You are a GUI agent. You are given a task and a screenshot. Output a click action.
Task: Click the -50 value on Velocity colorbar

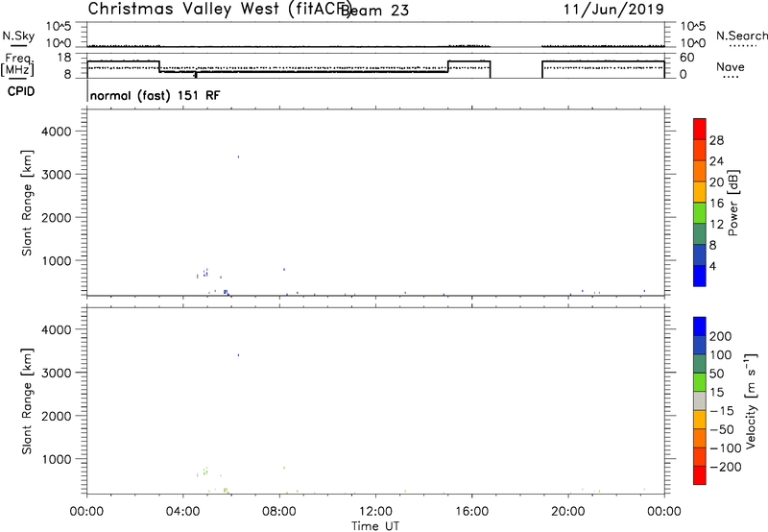722,429
